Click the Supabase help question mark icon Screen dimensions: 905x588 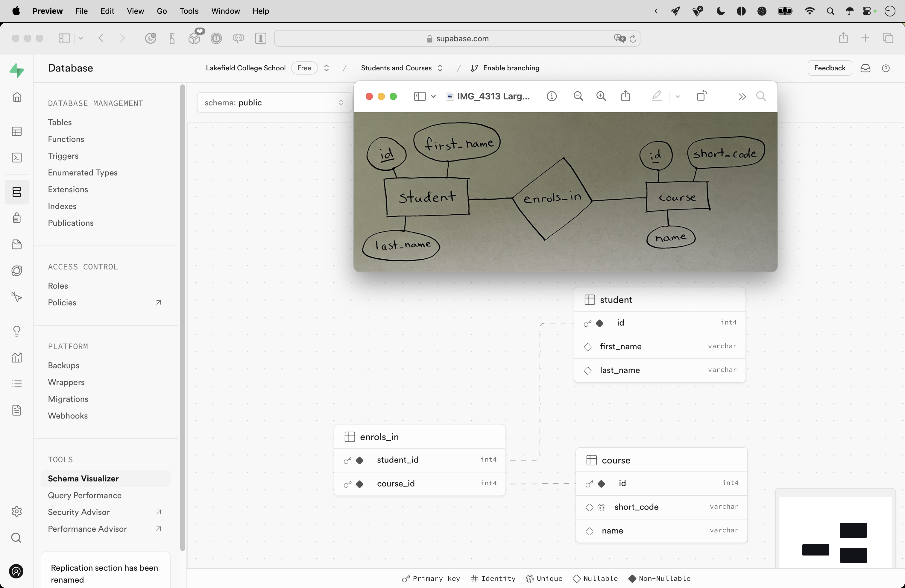tap(886, 68)
